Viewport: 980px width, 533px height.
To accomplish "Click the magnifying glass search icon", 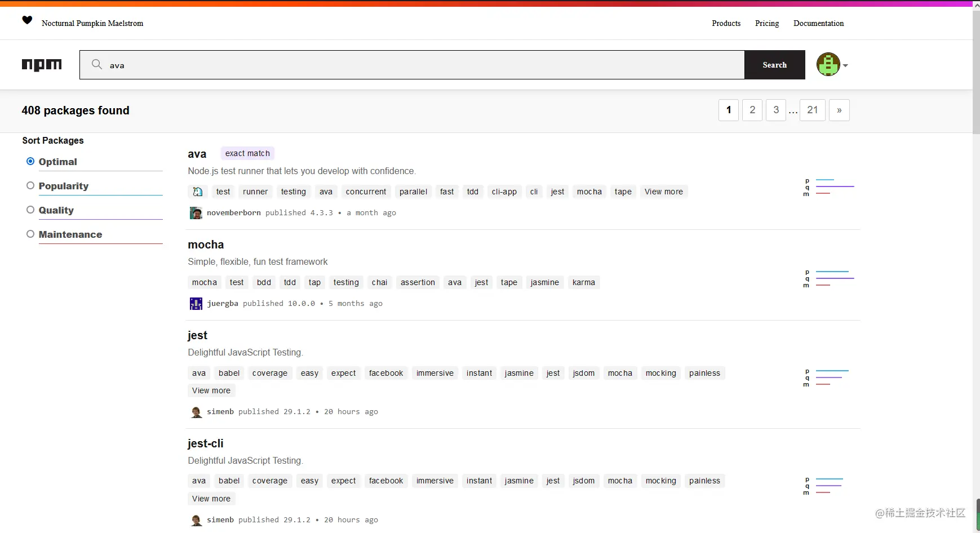I will pos(97,64).
